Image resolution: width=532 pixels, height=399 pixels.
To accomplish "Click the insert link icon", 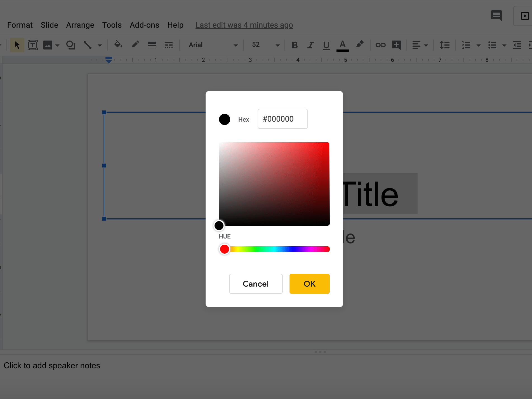I will [380, 45].
